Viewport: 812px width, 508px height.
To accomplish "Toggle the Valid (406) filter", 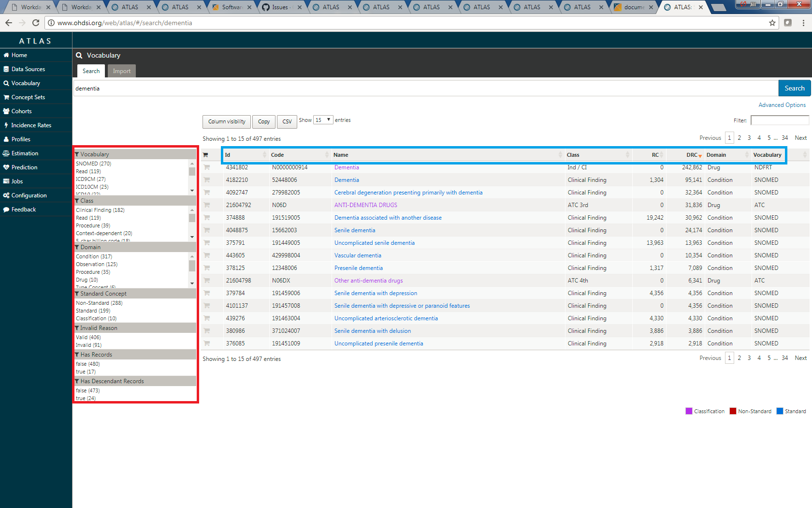I will point(88,338).
